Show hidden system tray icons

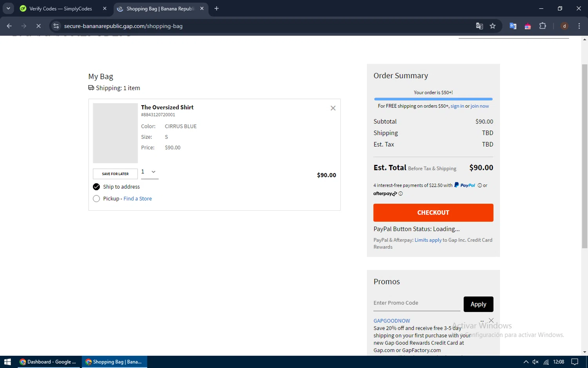tap(526, 362)
